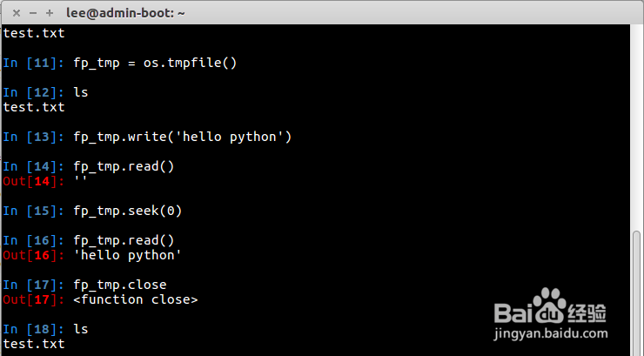The image size is (644, 356).
Task: Click the In [12] ls command
Action: click(x=81, y=92)
